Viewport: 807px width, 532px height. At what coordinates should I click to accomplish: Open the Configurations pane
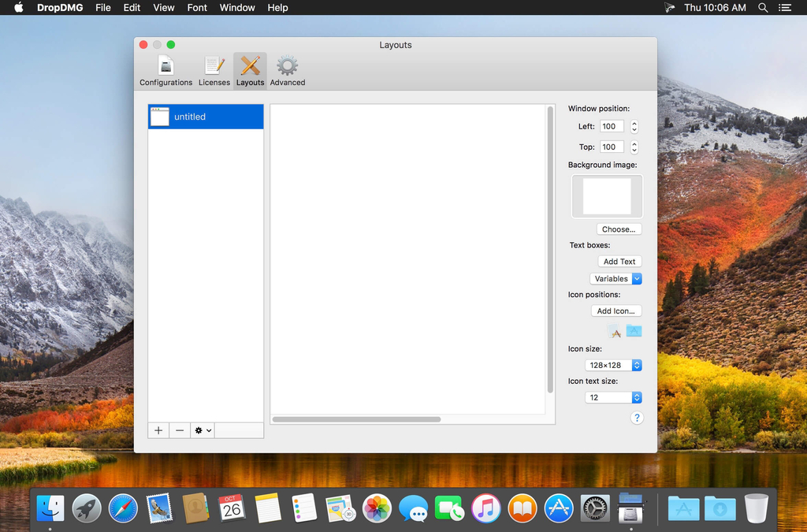coord(165,69)
